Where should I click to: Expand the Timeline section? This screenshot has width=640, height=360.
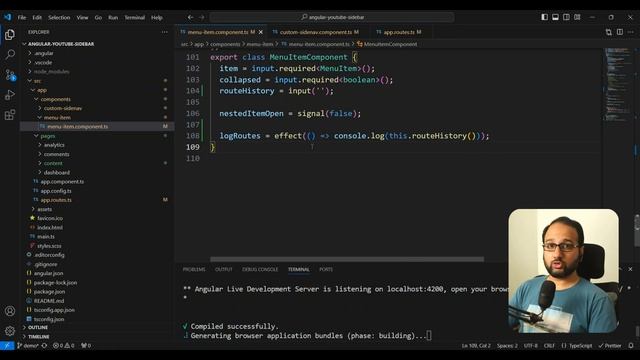[x=39, y=337]
